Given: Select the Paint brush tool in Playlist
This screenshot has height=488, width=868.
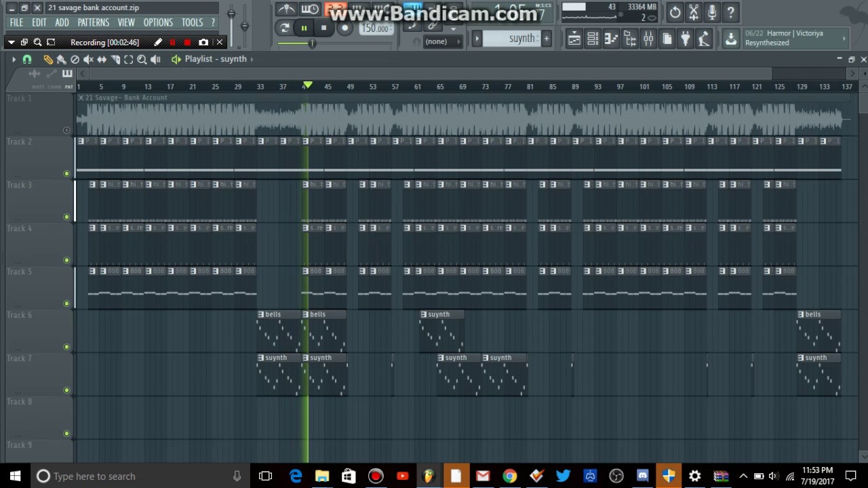Looking at the screenshot, I should point(61,60).
